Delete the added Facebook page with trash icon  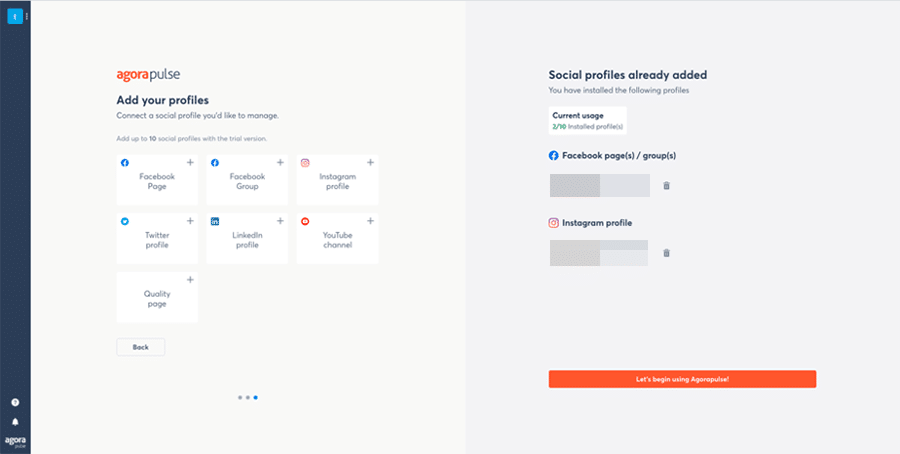point(666,185)
